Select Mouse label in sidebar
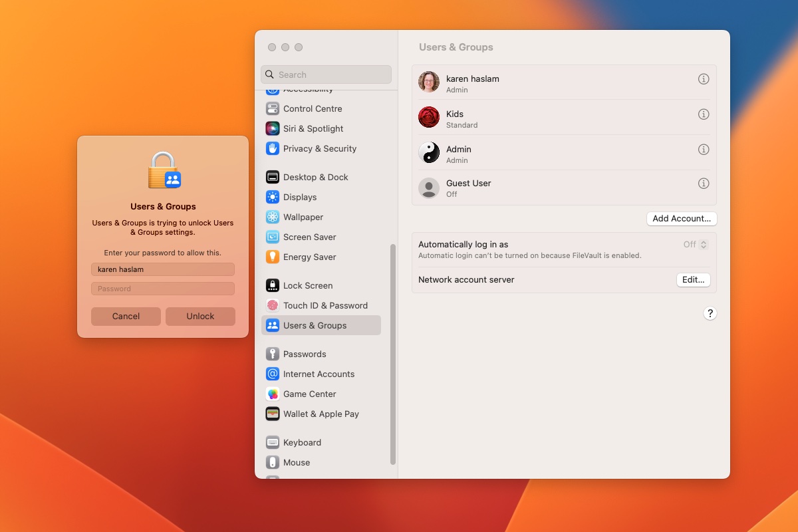 point(297,462)
